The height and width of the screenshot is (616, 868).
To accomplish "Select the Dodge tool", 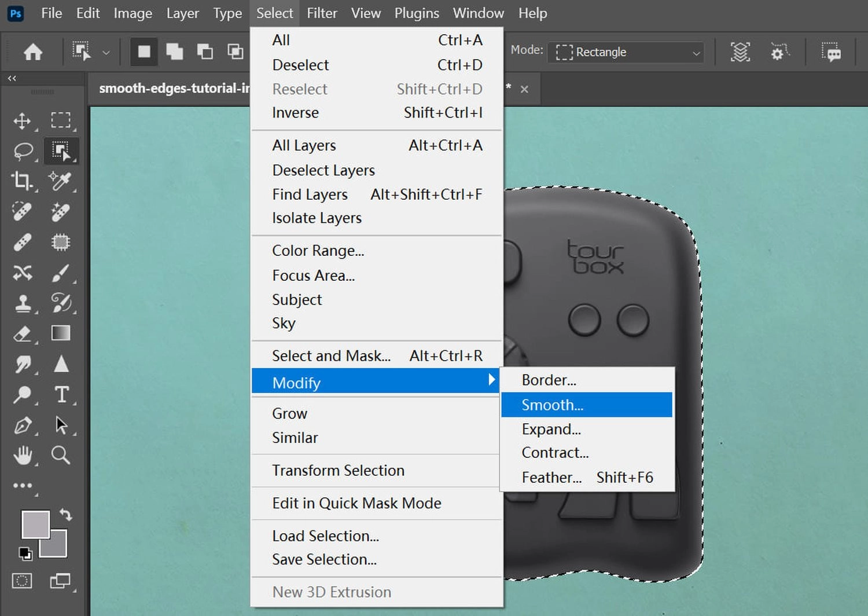I will [x=23, y=395].
